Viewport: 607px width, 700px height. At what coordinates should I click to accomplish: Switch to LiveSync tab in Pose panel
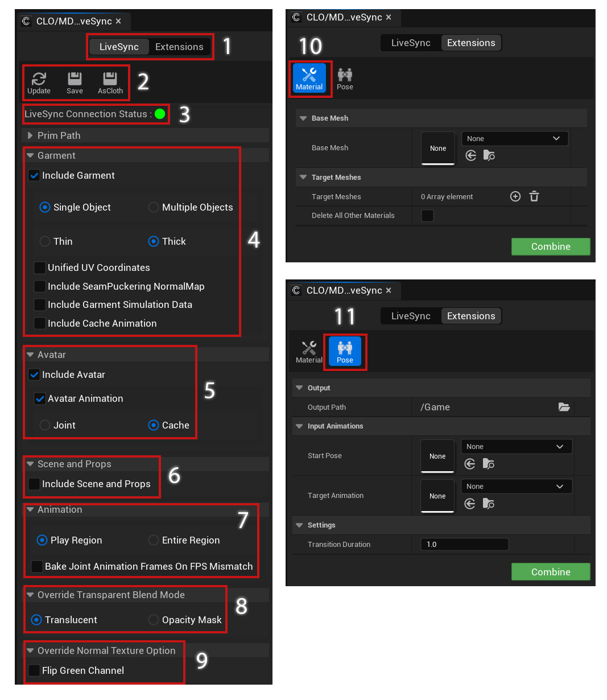[x=411, y=316]
